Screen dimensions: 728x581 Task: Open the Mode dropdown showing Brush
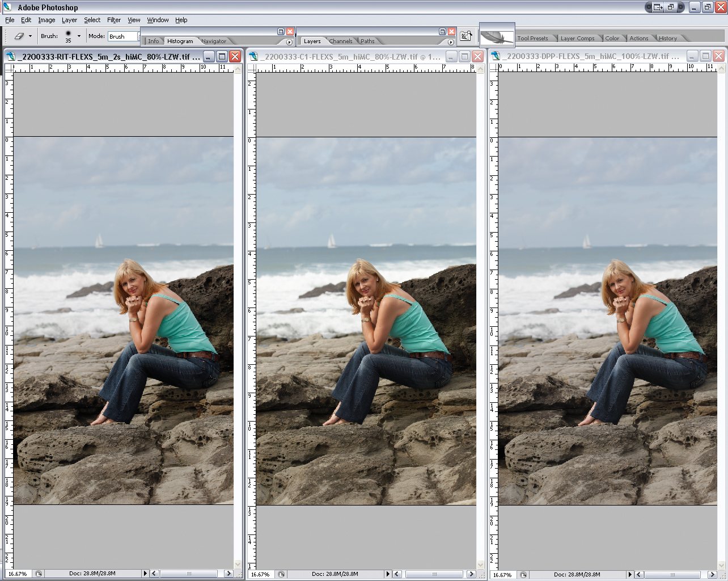[x=124, y=36]
